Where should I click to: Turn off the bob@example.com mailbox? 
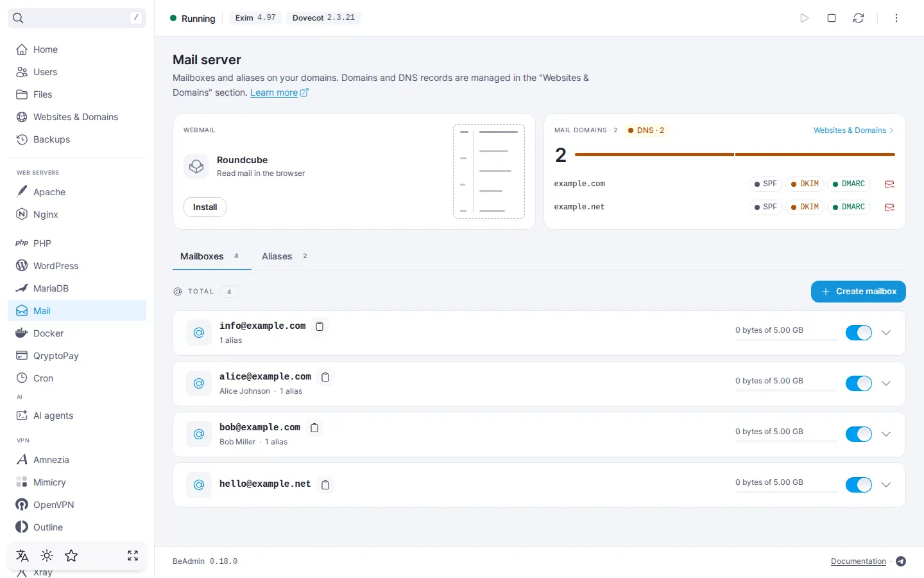(x=859, y=434)
